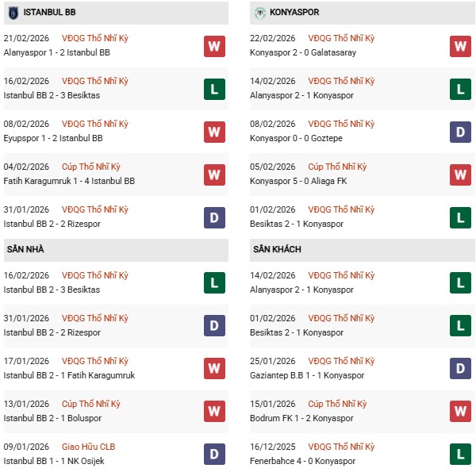Click D badge for Konyaspor 0 - 0 Goztepe
Image resolution: width=476 pixels, height=472 pixels.
pyautogui.click(x=460, y=132)
